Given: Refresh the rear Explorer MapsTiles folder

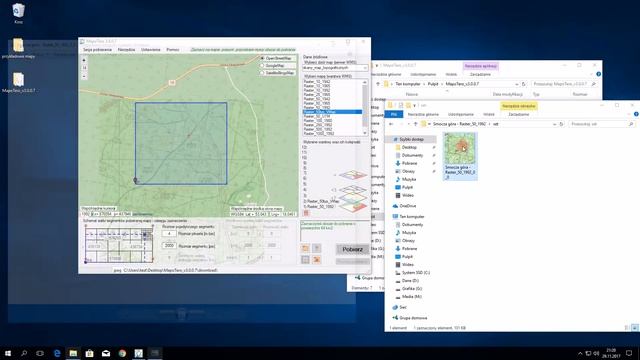Looking at the screenshot, I should pos(524,84).
